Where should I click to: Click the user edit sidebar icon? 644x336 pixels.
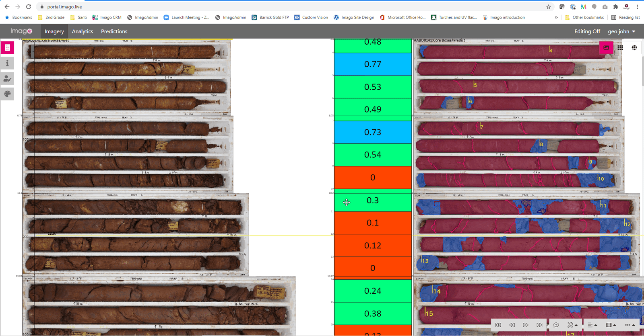7,78
